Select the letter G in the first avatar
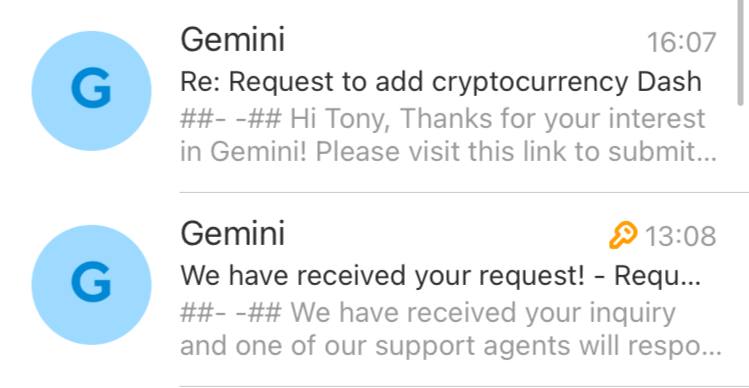 tap(91, 89)
